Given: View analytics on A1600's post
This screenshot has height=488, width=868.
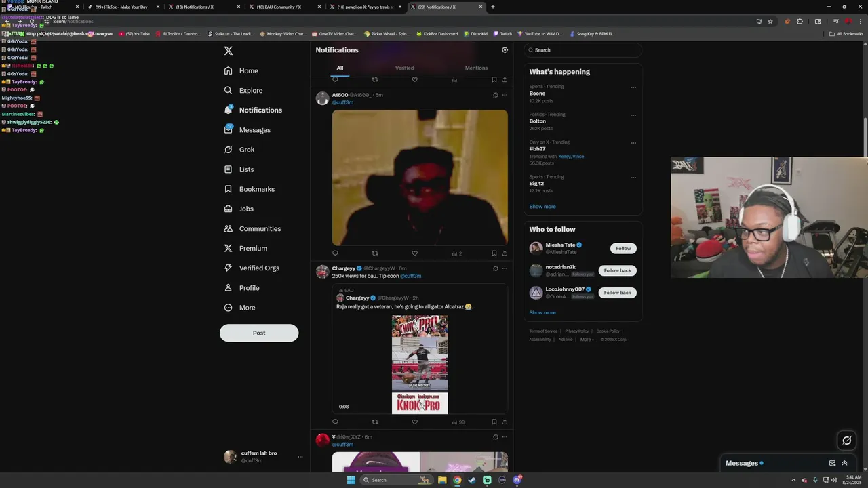Looking at the screenshot, I should tap(457, 253).
